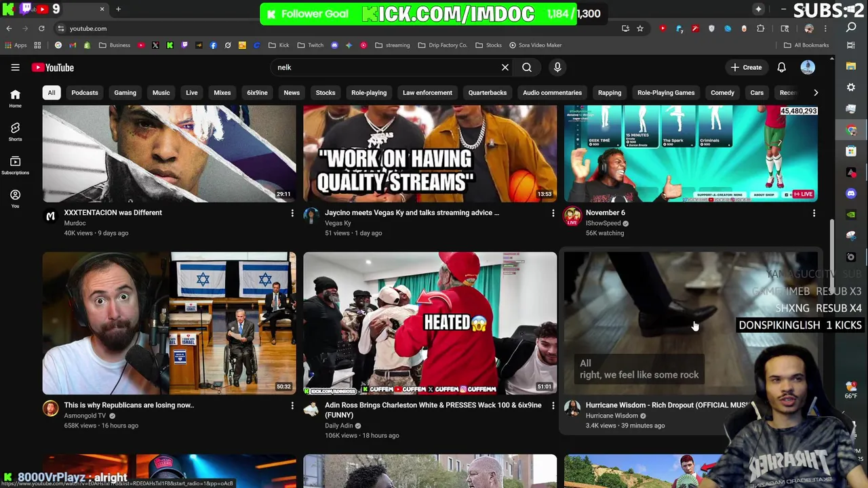This screenshot has height=488, width=868.
Task: Go back with the browser back arrow
Action: coord(9,28)
